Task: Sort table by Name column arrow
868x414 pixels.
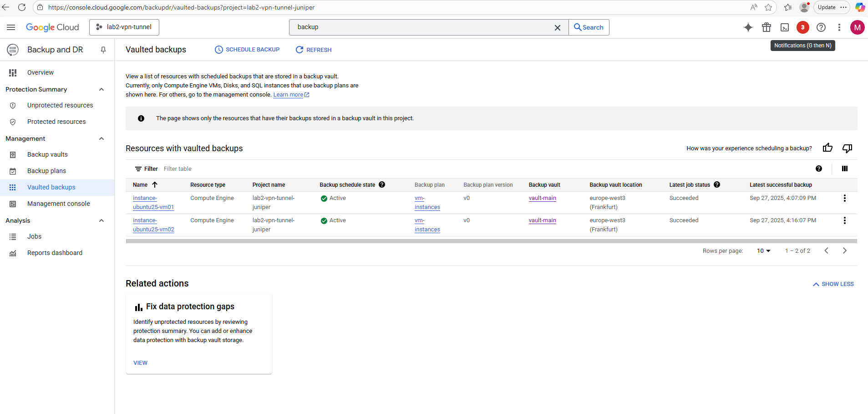Action: (155, 184)
